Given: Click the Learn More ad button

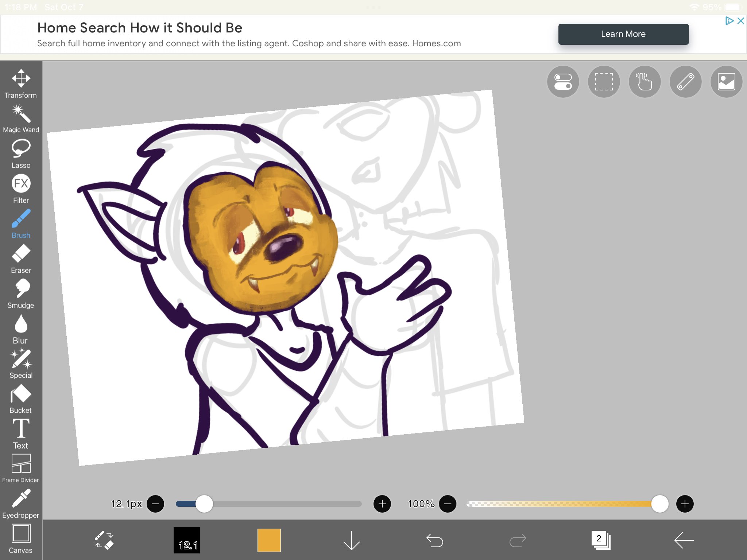Looking at the screenshot, I should point(623,34).
